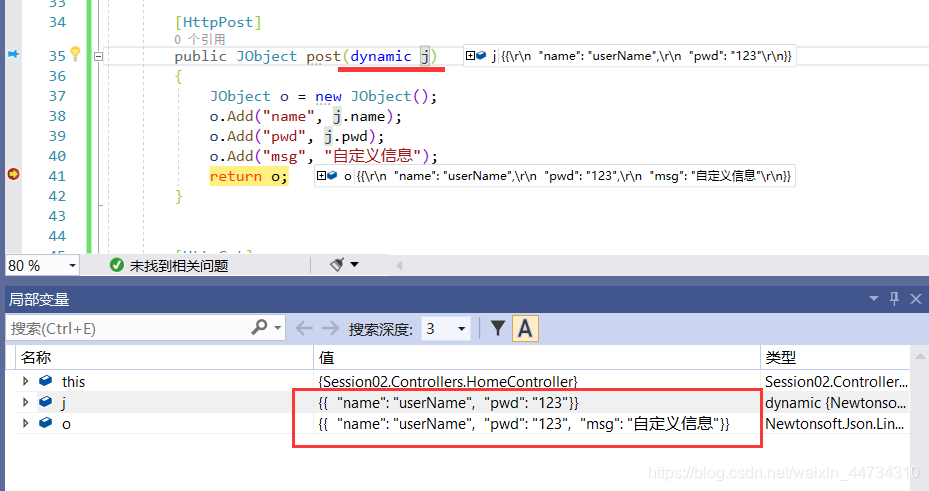Click the breakpoint marker on line 41
Viewport: 929px width, 491px height.
click(13, 174)
